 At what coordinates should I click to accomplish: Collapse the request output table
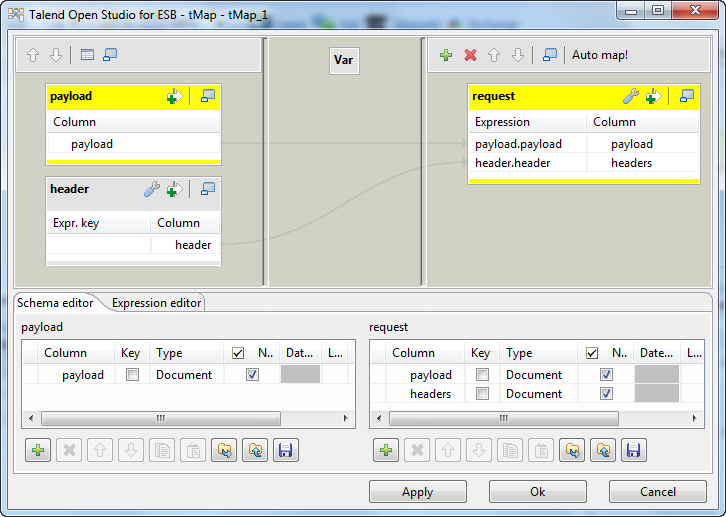pyautogui.click(x=686, y=96)
